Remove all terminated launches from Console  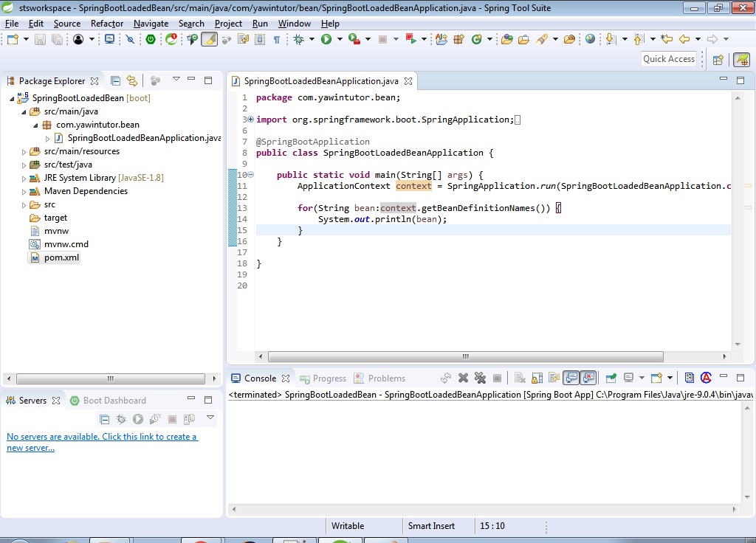coord(481,378)
